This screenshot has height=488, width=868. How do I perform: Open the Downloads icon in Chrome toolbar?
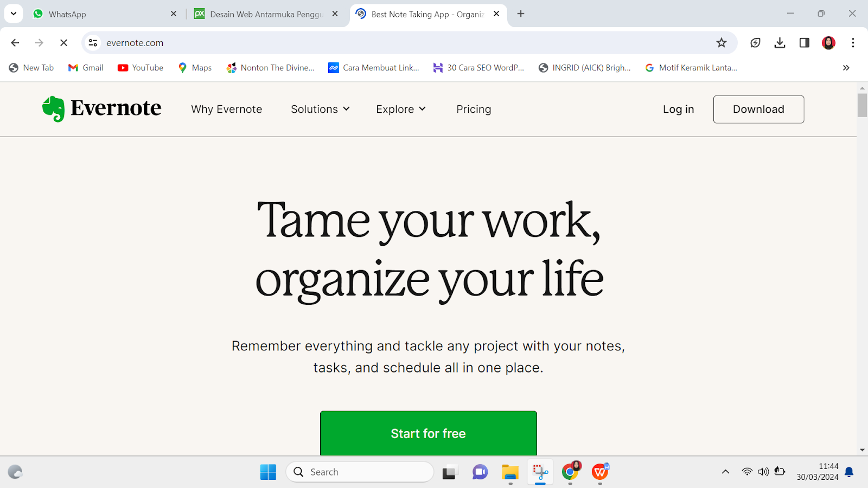[x=780, y=43]
